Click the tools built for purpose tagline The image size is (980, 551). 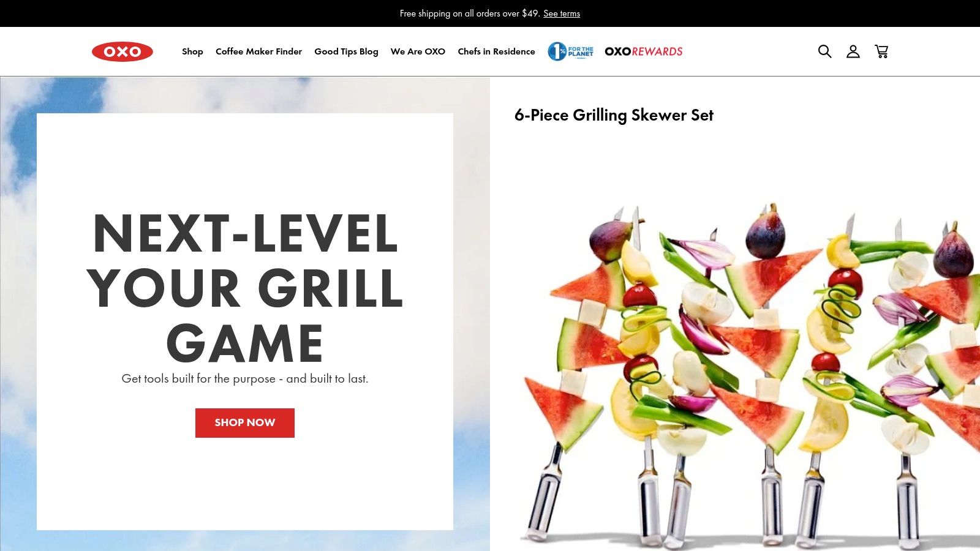245,378
